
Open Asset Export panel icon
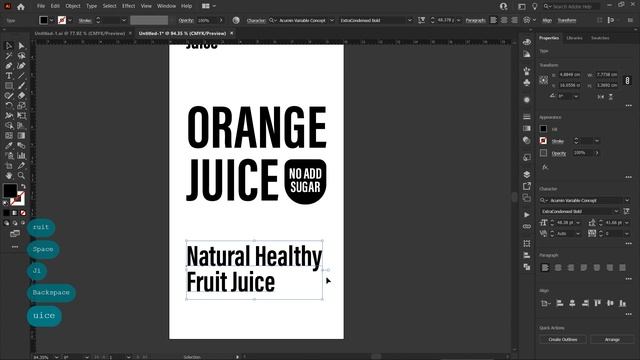(x=527, y=186)
